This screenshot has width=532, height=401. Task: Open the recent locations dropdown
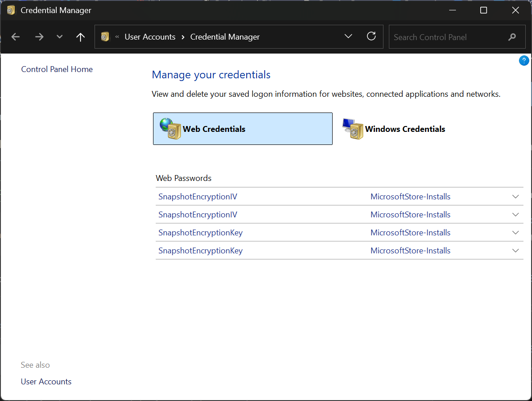pos(59,37)
